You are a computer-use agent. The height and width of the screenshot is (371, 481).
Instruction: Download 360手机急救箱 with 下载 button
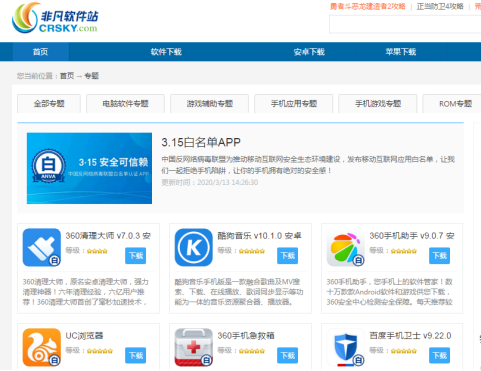[x=288, y=355]
